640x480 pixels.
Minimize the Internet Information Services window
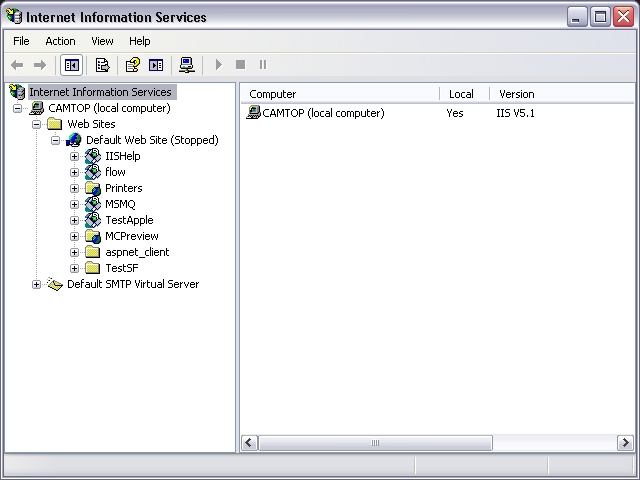577,17
